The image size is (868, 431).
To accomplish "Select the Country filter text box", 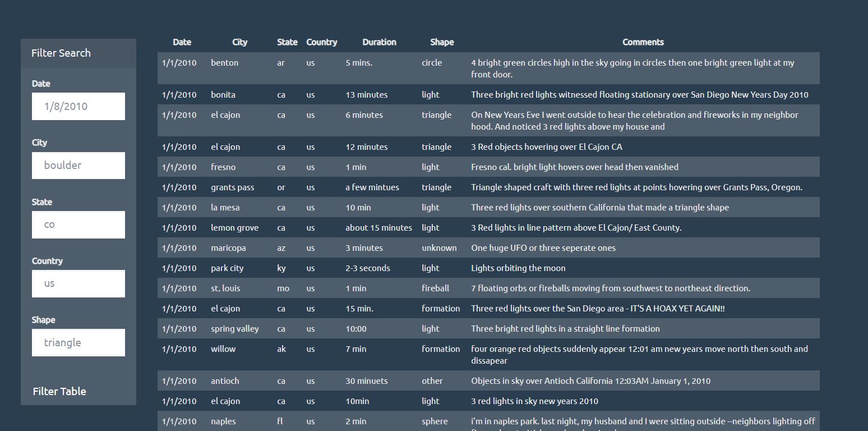I will 78,283.
